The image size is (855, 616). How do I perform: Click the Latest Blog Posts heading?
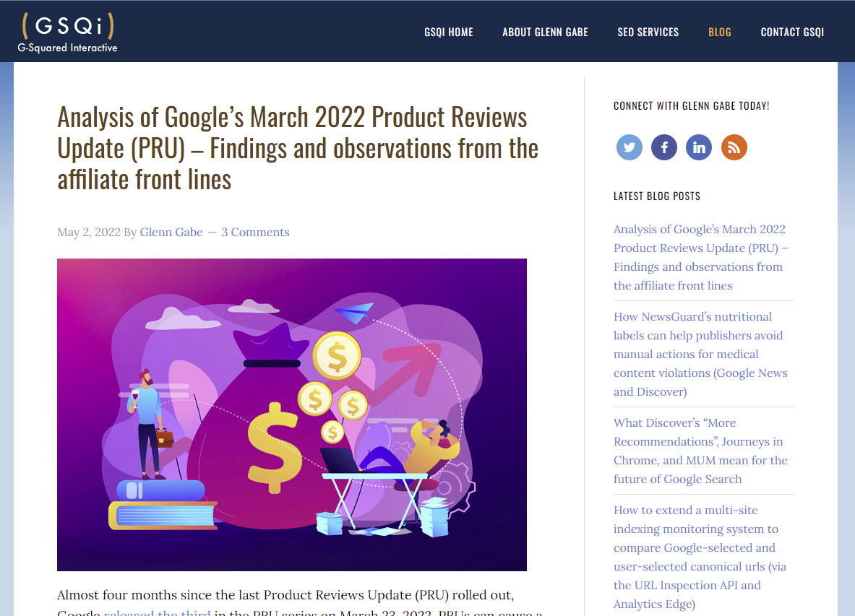[x=656, y=196]
